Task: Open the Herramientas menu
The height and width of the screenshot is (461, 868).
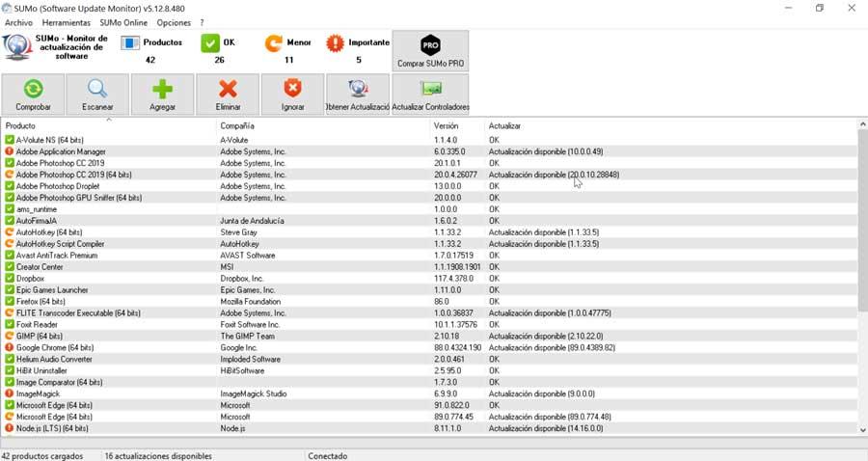Action: coord(66,22)
